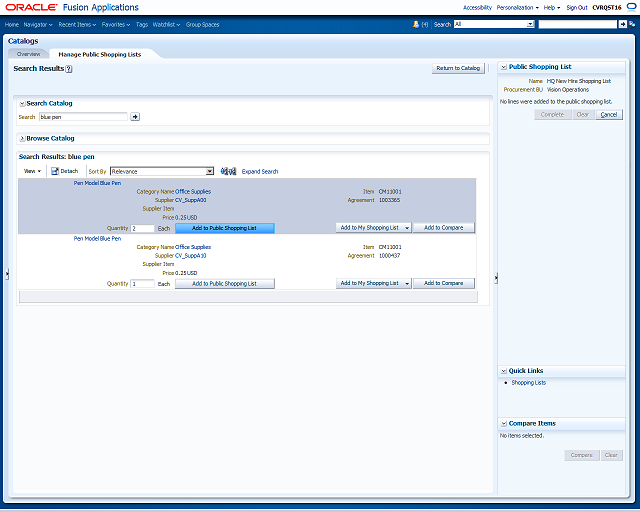Click the Quantity field showing 1
Image resolution: width=640 pixels, height=512 pixels.
[x=142, y=284]
